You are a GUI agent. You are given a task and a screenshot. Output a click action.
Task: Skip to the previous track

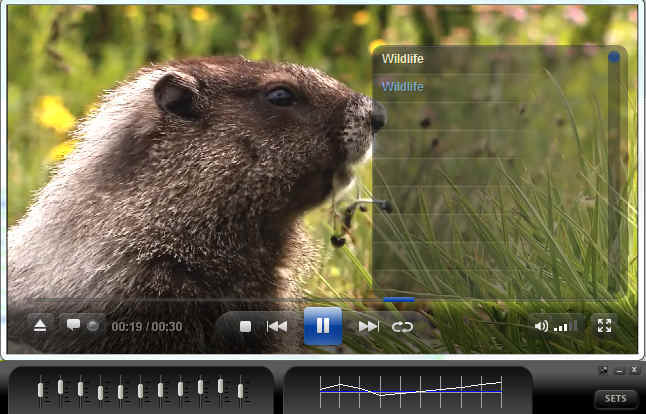pos(277,326)
